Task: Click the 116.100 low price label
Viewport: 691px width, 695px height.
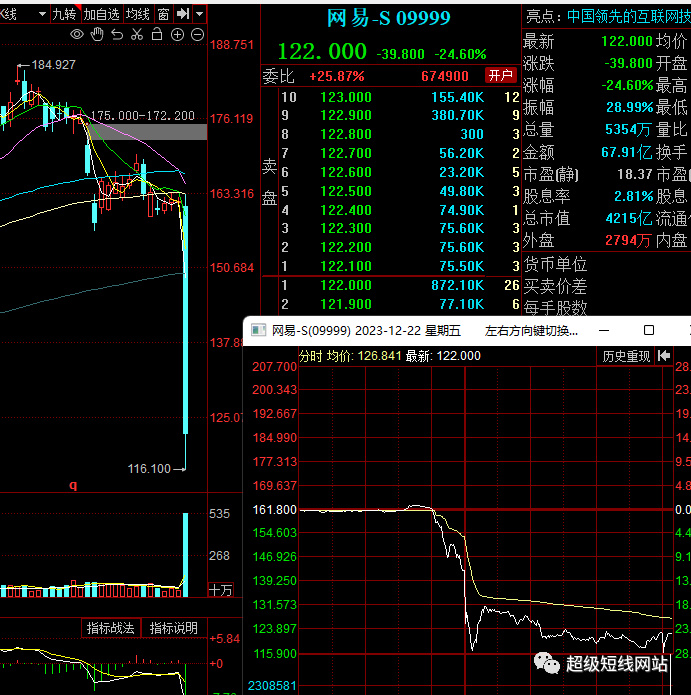Action: [149, 469]
